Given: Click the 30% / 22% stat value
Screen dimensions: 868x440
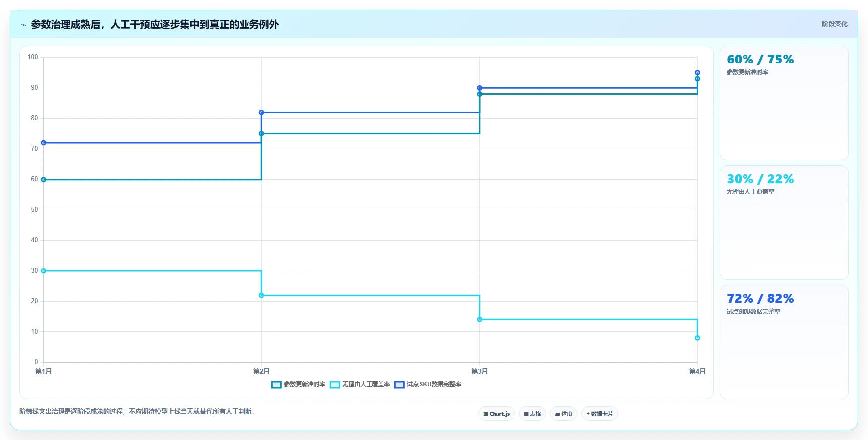Looking at the screenshot, I should pos(760,179).
